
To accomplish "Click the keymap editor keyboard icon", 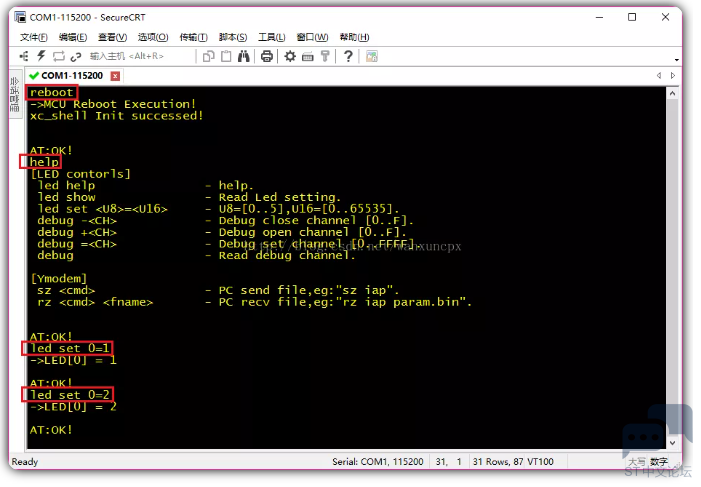I will pyautogui.click(x=308, y=56).
